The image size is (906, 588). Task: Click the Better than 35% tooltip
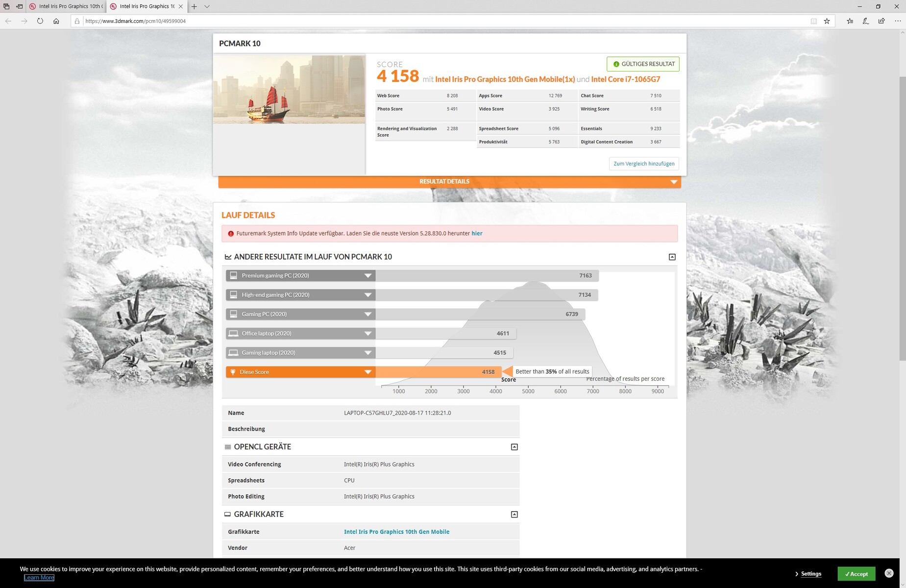point(552,371)
